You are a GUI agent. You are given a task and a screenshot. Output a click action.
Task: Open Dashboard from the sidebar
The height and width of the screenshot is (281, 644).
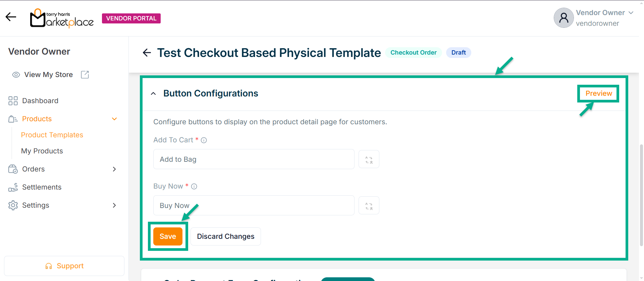point(40,101)
